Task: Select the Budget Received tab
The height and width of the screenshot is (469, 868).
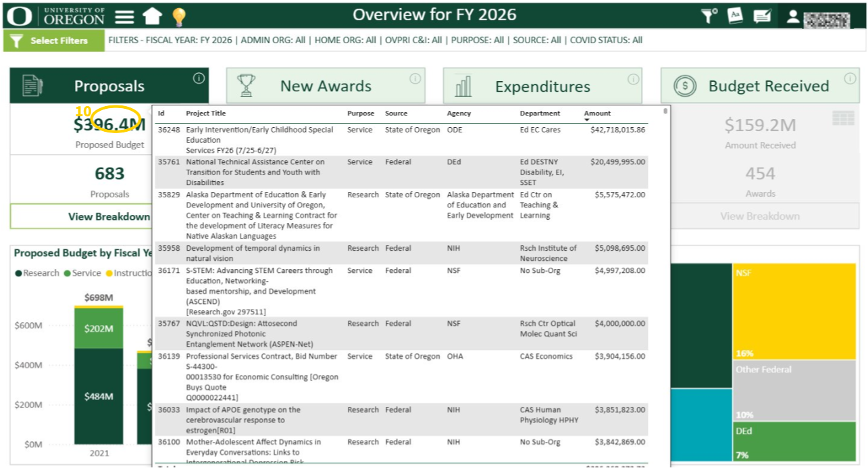Action: [x=760, y=86]
